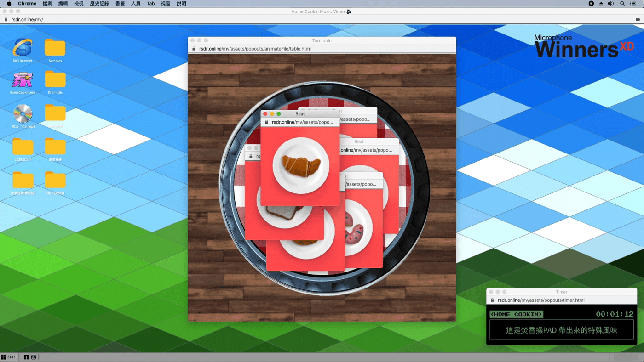Click the volume speaker icon in menu bar

(611, 3)
